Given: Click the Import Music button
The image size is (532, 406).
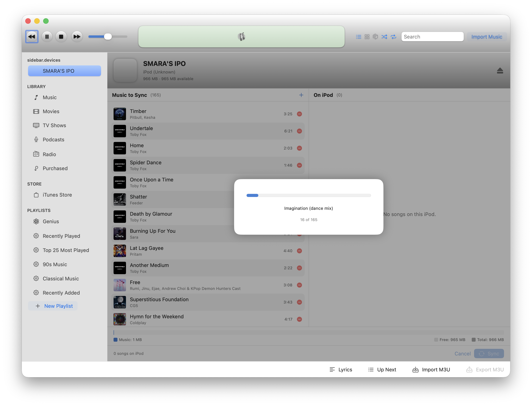Looking at the screenshot, I should [x=486, y=37].
